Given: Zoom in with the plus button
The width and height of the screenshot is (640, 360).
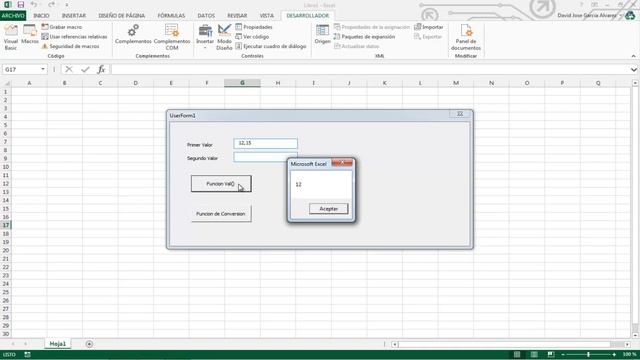Looking at the screenshot, I should point(614,355).
